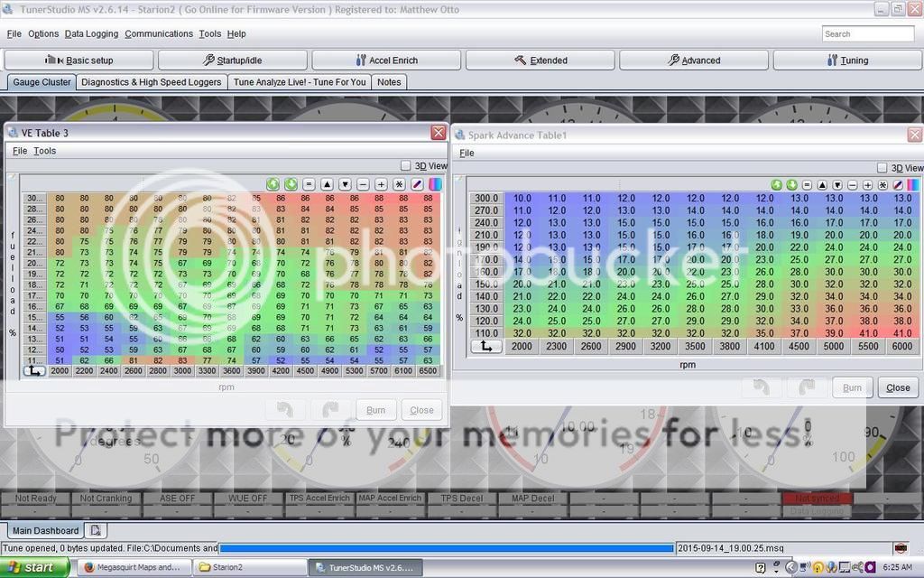
Task: Click the taskbar help question-mark icon
Action: coord(761,567)
